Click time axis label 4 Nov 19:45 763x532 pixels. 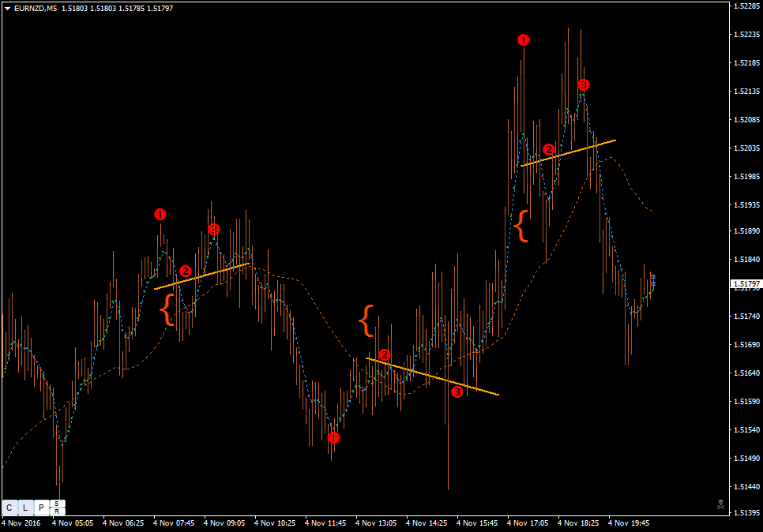(629, 523)
